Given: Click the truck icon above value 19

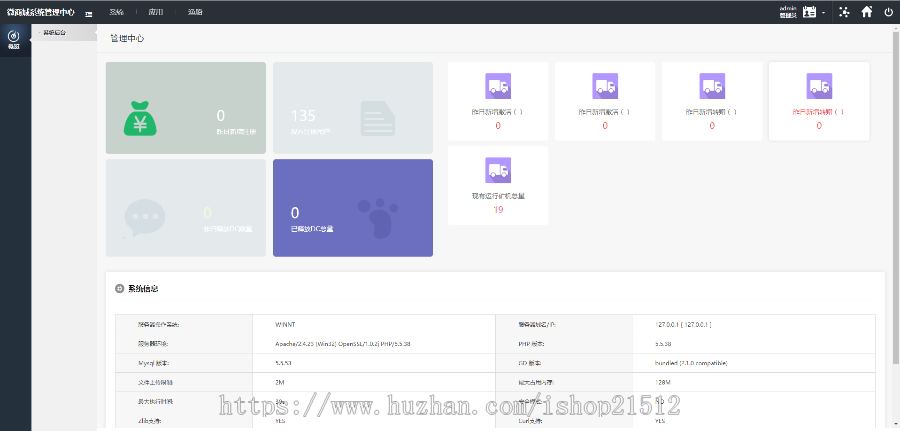Looking at the screenshot, I should pyautogui.click(x=498, y=170).
